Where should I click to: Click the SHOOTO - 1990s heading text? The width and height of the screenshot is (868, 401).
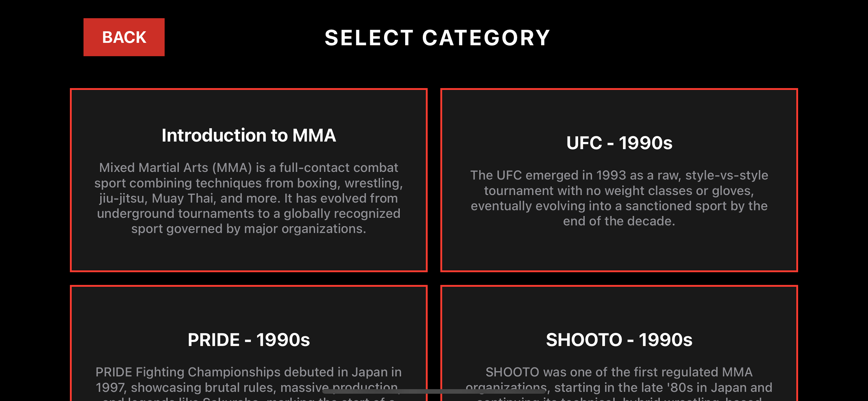point(619,340)
